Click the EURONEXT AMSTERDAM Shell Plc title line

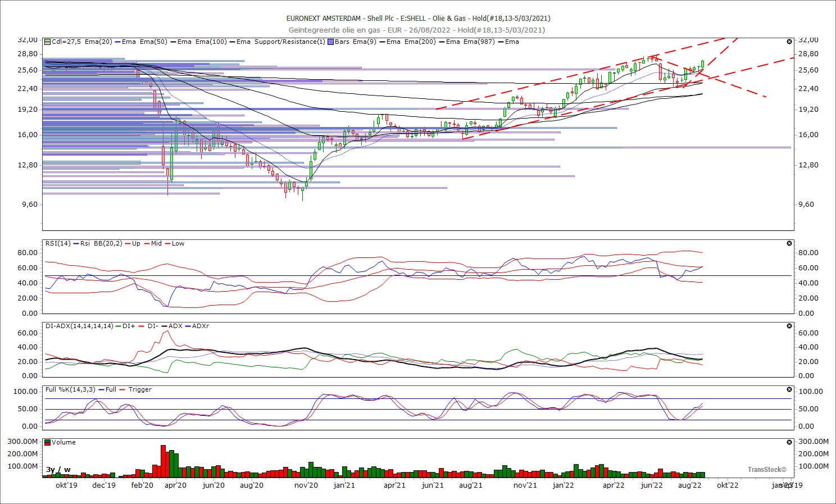pos(418,19)
